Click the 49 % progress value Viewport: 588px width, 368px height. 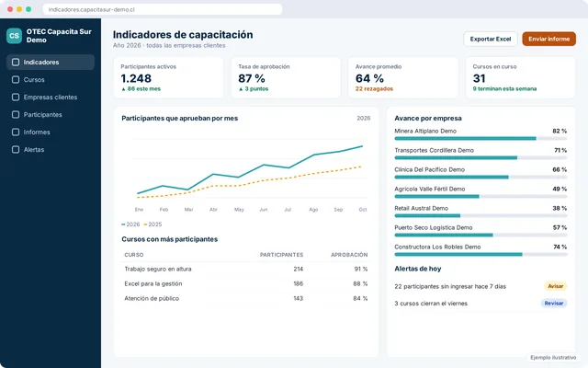560,189
